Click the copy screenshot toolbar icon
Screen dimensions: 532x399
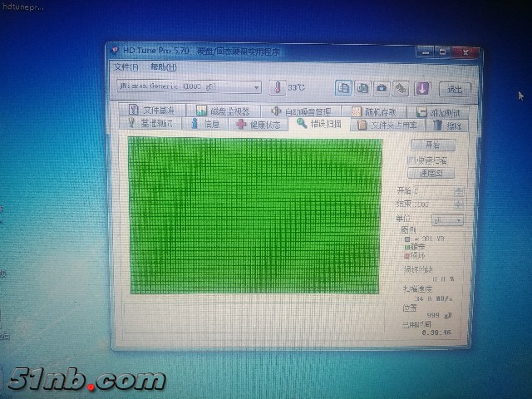[x=362, y=87]
